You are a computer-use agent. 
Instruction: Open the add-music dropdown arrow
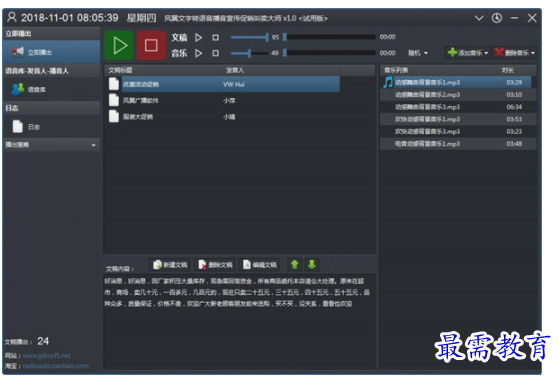click(486, 53)
